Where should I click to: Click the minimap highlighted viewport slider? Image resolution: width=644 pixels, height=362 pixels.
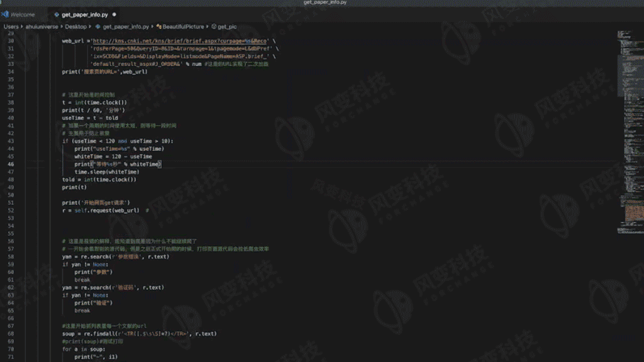[x=630, y=76]
